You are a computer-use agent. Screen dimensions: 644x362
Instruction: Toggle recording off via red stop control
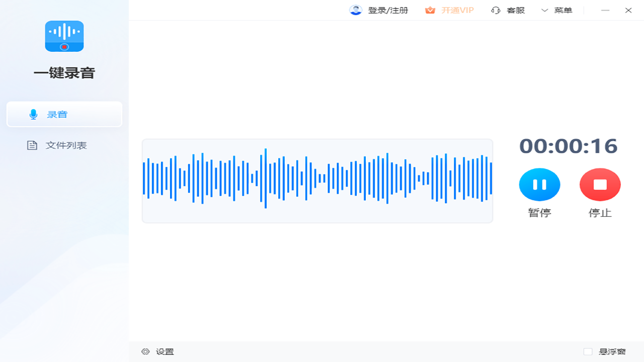pyautogui.click(x=600, y=185)
